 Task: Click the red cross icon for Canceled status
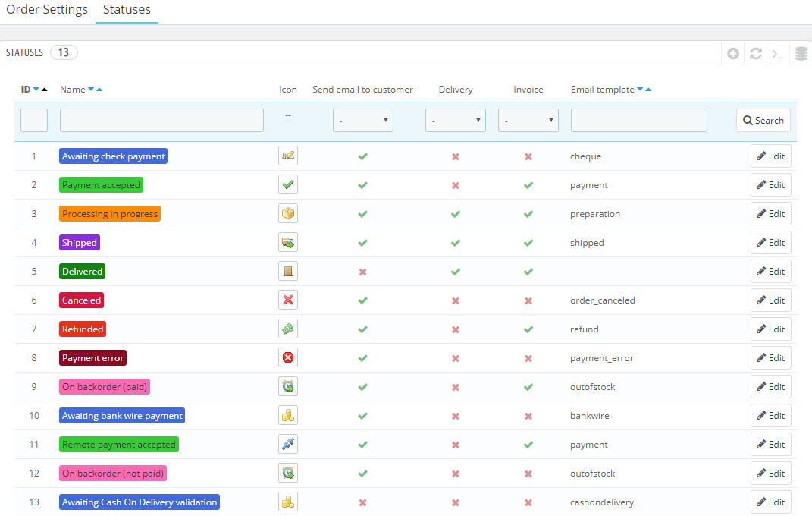coord(288,300)
